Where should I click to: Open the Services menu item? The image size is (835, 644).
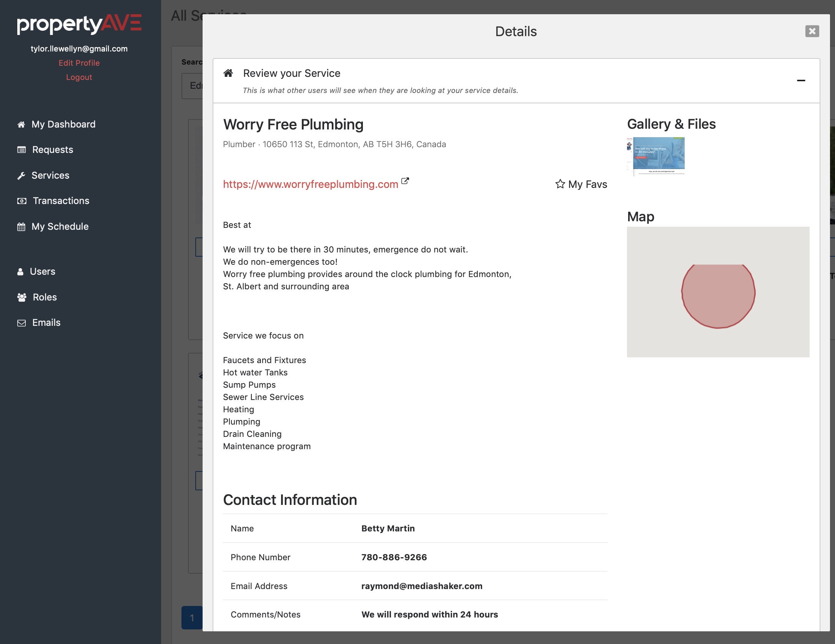click(x=50, y=175)
